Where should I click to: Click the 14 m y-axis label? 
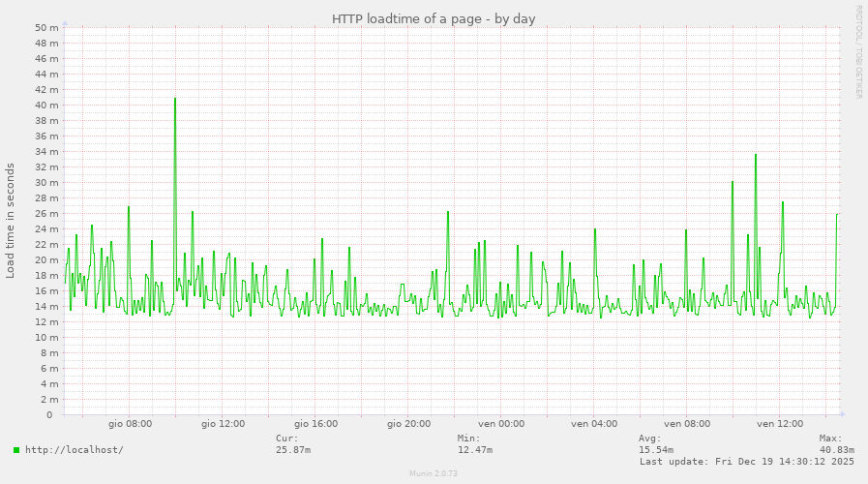[46, 306]
